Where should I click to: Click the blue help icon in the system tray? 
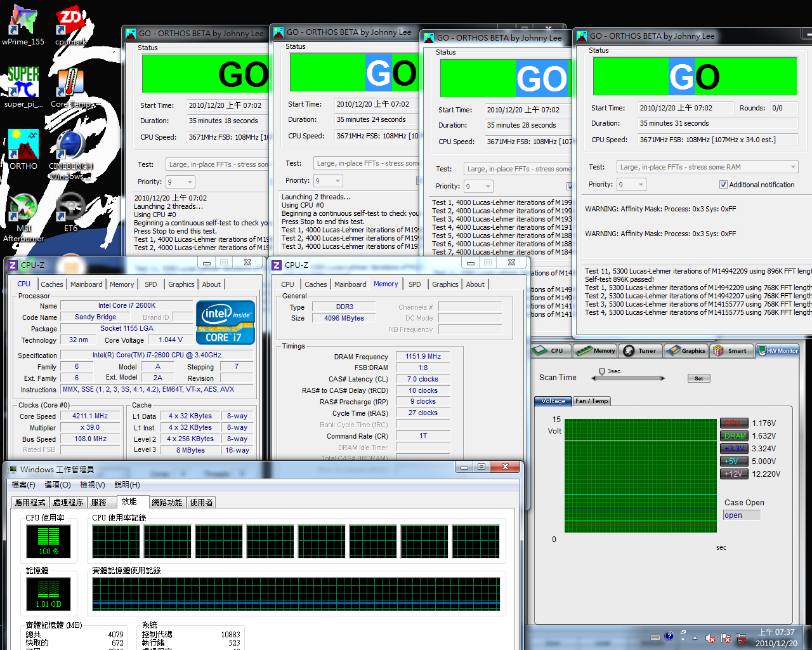pos(669,637)
